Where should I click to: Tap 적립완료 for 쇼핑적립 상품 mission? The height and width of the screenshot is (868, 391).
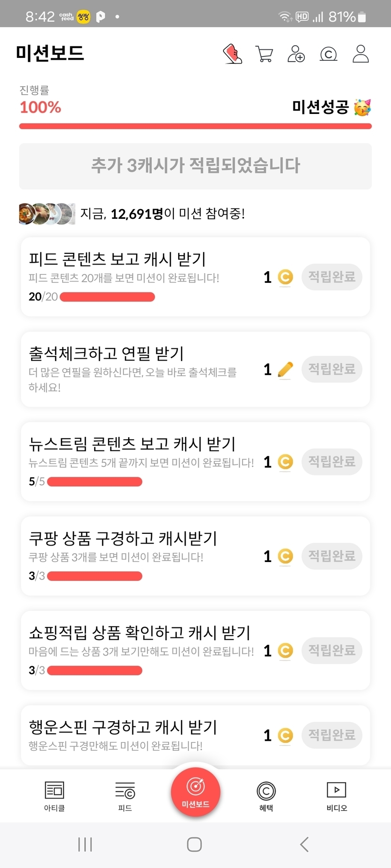point(332,651)
